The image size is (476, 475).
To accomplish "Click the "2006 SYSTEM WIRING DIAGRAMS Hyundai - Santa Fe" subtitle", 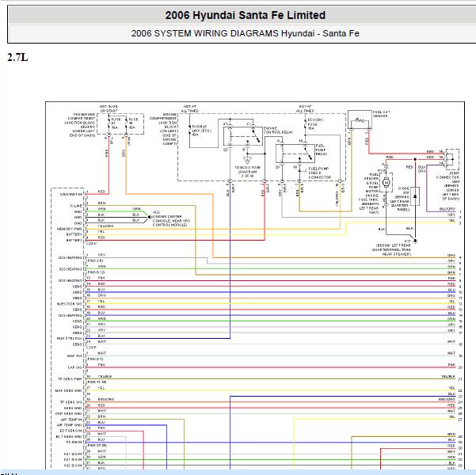I will tap(246, 33).
